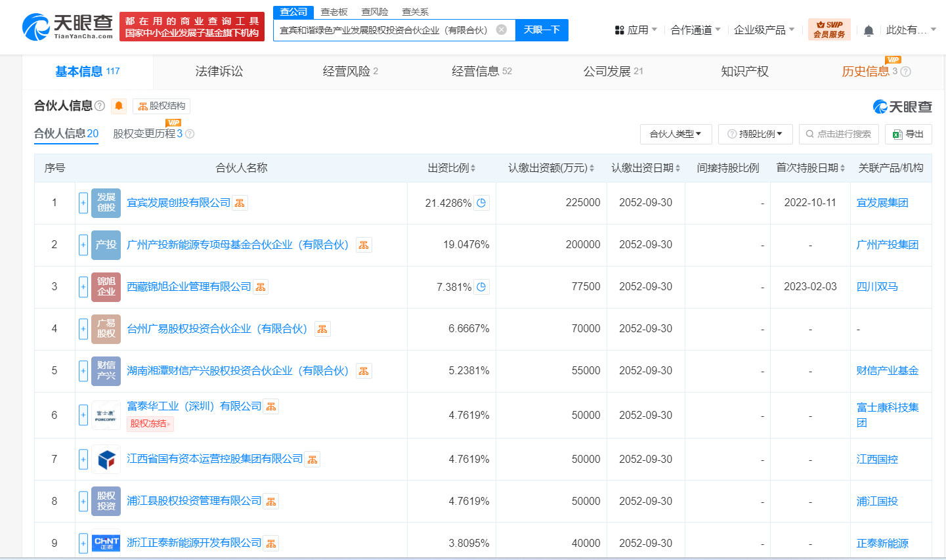Click the 锦旭企业 company logo
Screen dimensions: 946x560
[106, 287]
